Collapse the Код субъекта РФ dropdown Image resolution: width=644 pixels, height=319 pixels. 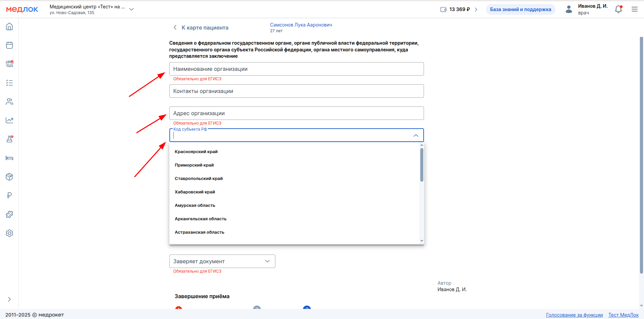point(416,136)
